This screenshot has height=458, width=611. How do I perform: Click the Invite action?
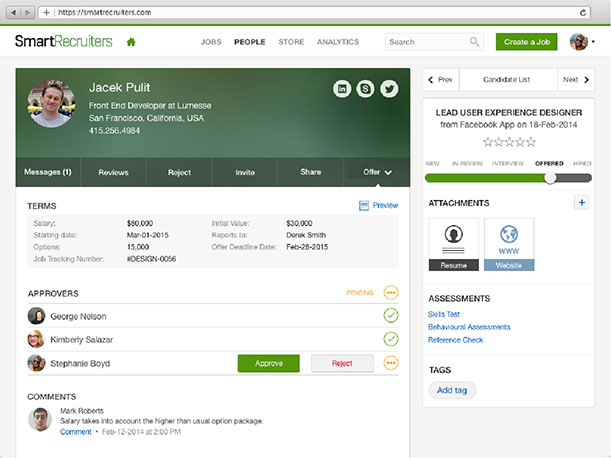click(245, 172)
